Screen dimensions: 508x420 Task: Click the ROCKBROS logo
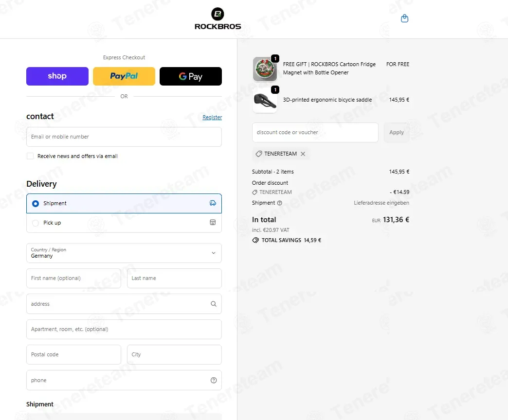[x=218, y=19]
